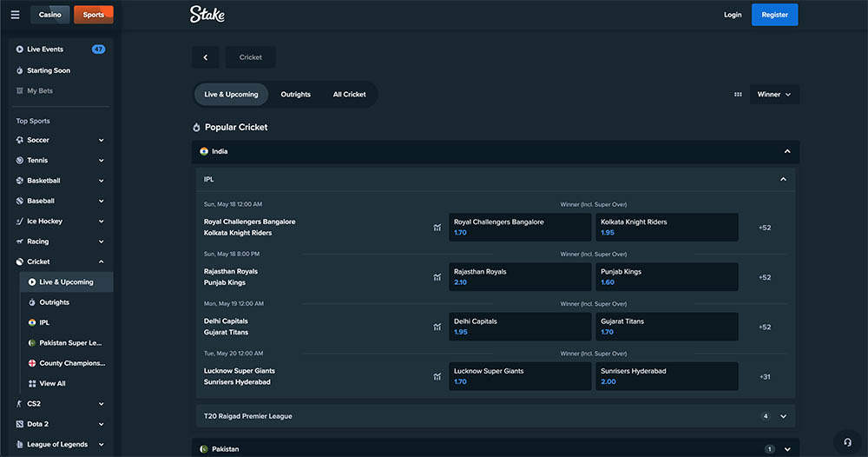Switch to the All Cricket tab

pos(349,94)
